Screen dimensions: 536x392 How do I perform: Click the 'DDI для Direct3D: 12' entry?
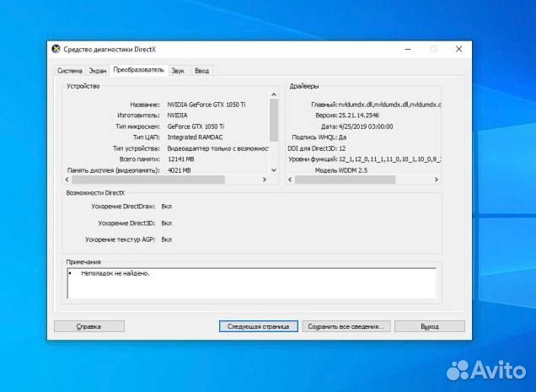pyautogui.click(x=317, y=148)
